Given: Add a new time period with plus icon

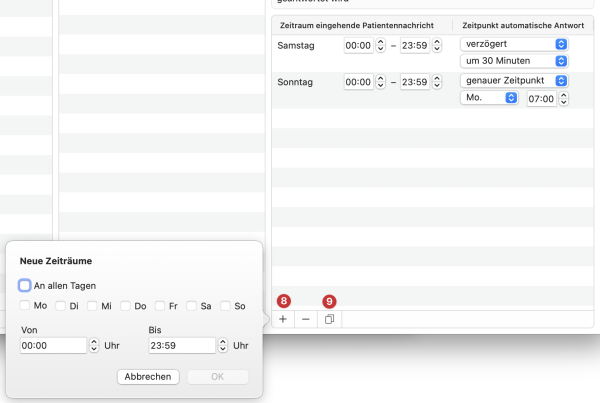Looking at the screenshot, I should pyautogui.click(x=283, y=319).
